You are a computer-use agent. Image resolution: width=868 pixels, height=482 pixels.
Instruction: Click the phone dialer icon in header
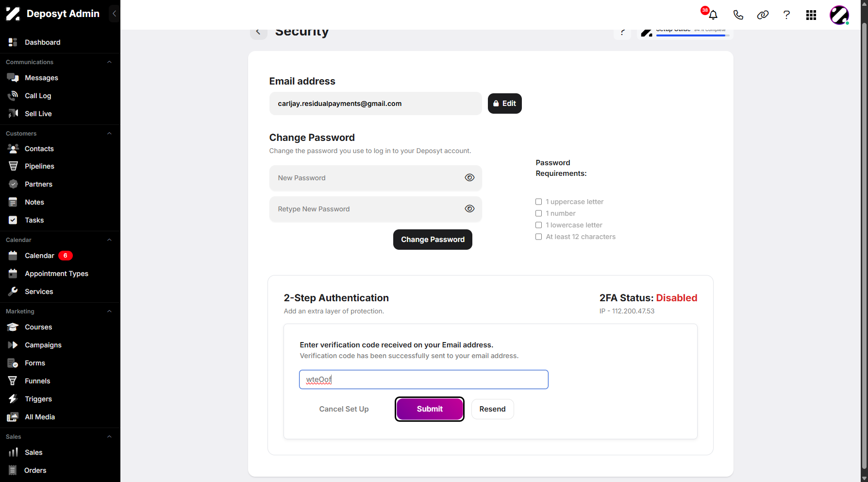(738, 15)
